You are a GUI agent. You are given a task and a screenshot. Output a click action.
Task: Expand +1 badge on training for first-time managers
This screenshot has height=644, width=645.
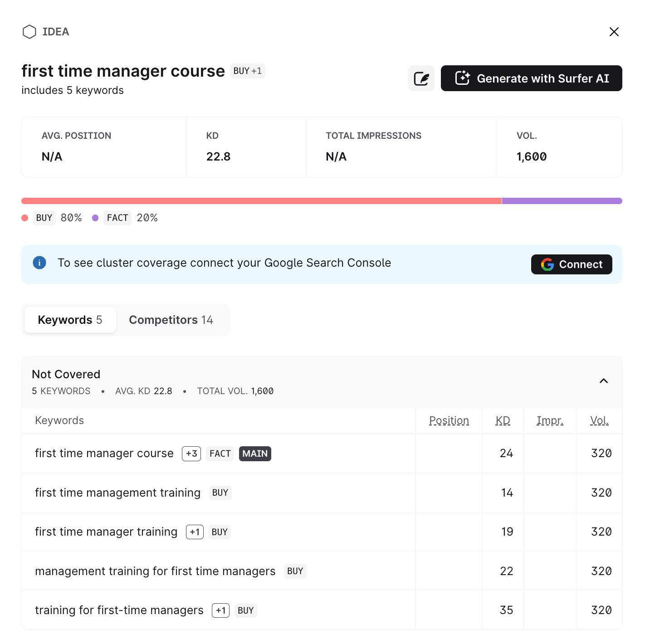pyautogui.click(x=220, y=610)
